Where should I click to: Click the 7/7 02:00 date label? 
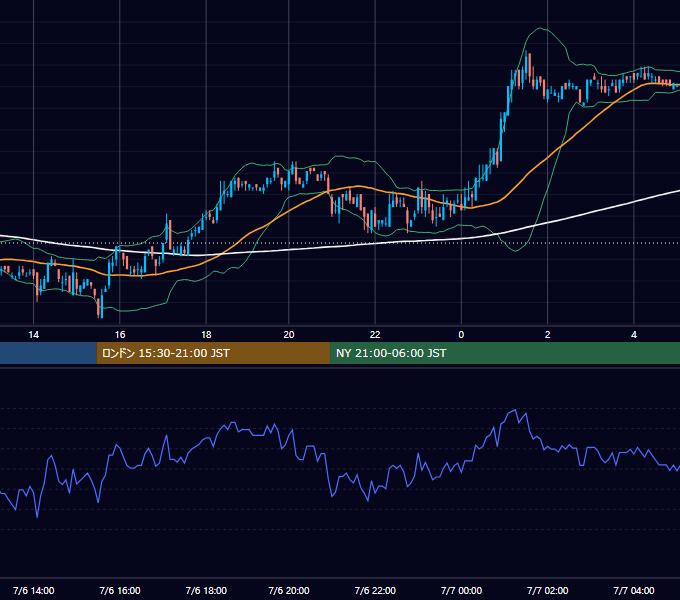pyautogui.click(x=547, y=590)
